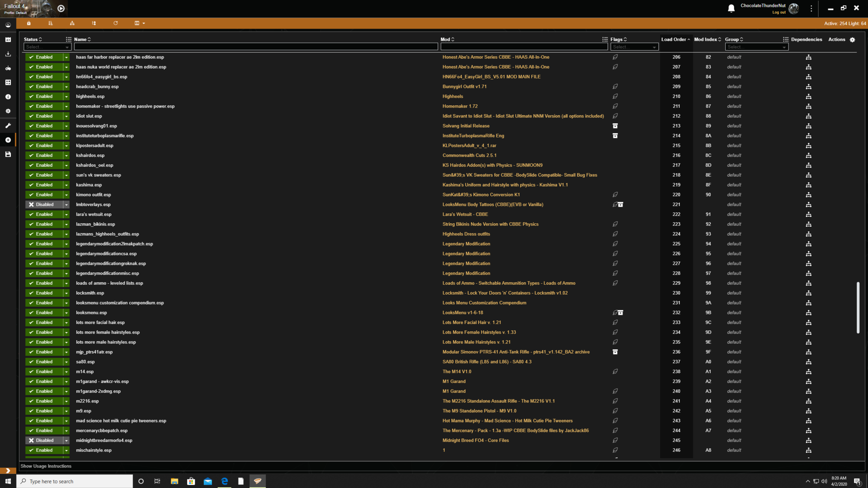The image size is (868, 488).
Task: Open the notifications bell
Action: click(x=731, y=8)
